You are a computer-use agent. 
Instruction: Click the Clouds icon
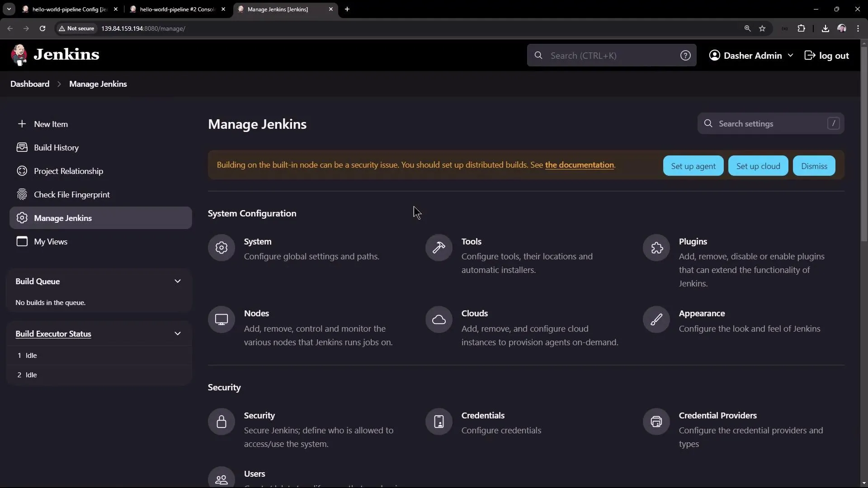pyautogui.click(x=439, y=319)
